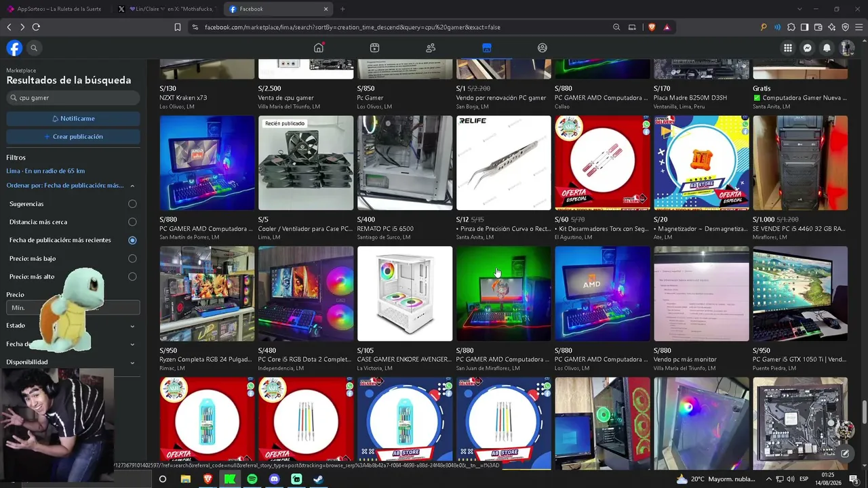Open the Brave Shields lion icon

(x=652, y=27)
